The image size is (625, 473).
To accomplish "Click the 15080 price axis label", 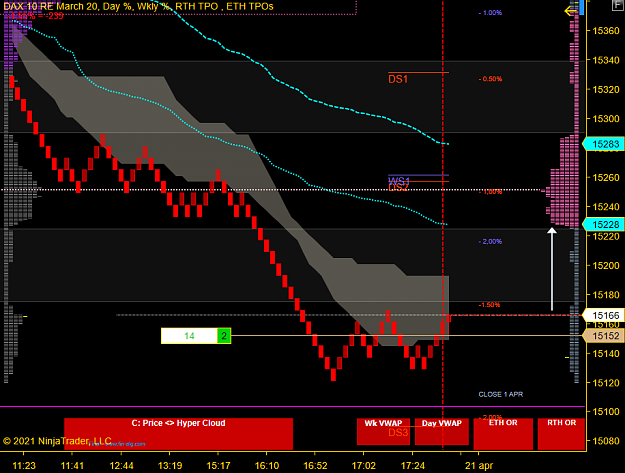I will click(x=606, y=441).
